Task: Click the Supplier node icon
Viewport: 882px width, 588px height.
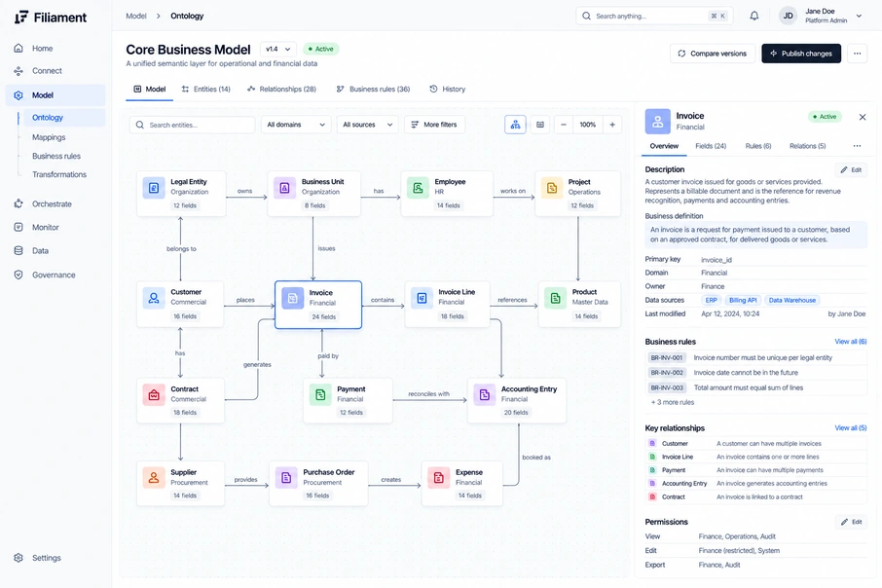Action: [x=154, y=478]
